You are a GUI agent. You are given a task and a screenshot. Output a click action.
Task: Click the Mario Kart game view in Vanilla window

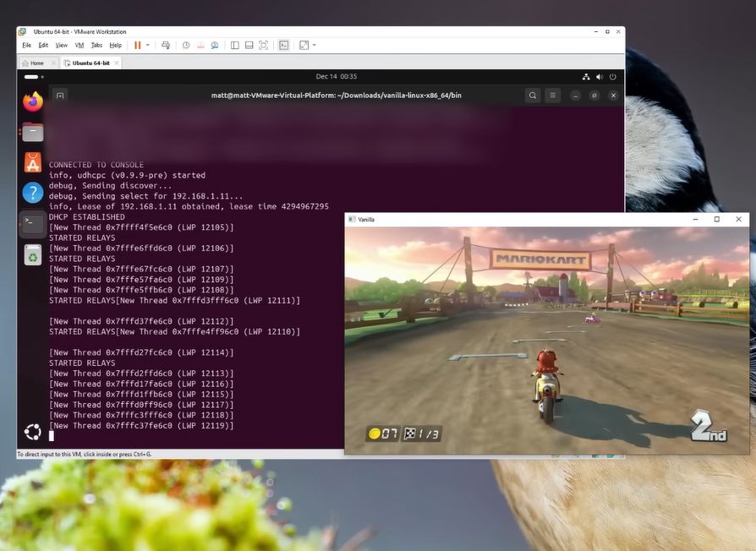coord(546,340)
